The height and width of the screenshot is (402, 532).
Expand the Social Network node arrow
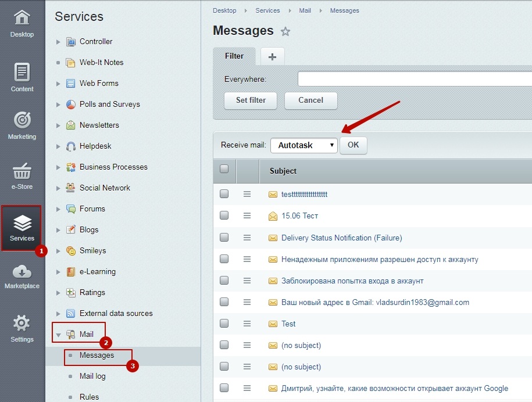(58, 188)
